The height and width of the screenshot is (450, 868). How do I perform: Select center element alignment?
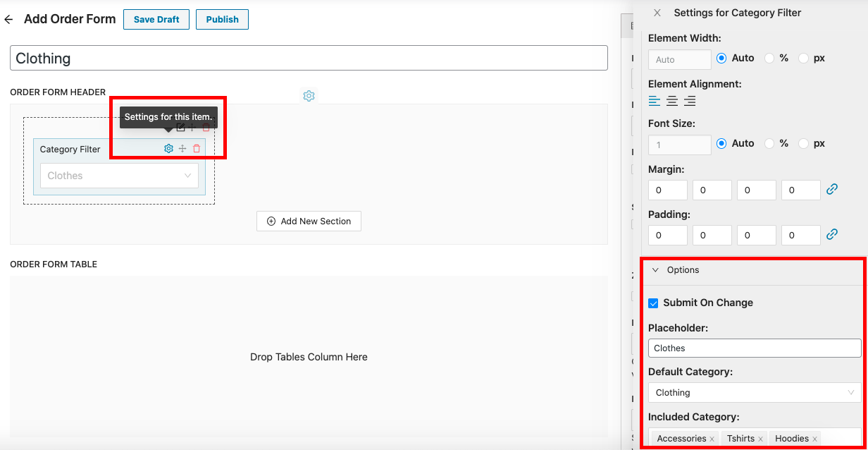pos(672,101)
